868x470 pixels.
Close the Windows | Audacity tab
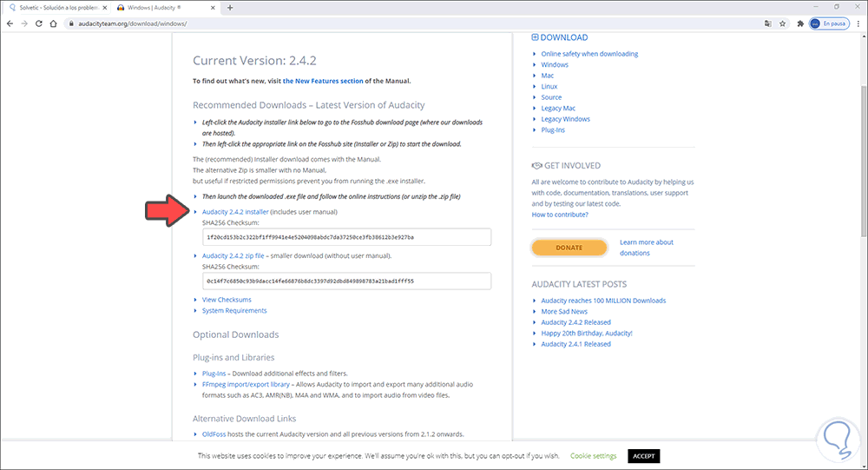pos(214,8)
